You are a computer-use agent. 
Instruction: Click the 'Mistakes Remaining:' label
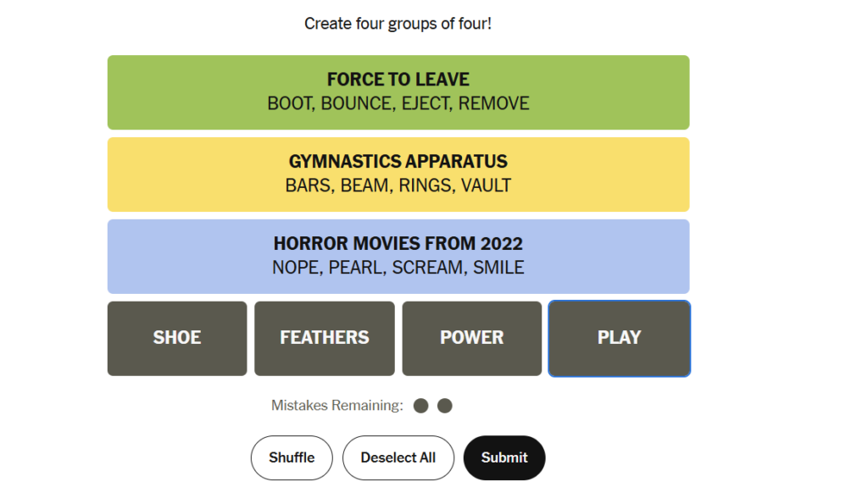[337, 406]
